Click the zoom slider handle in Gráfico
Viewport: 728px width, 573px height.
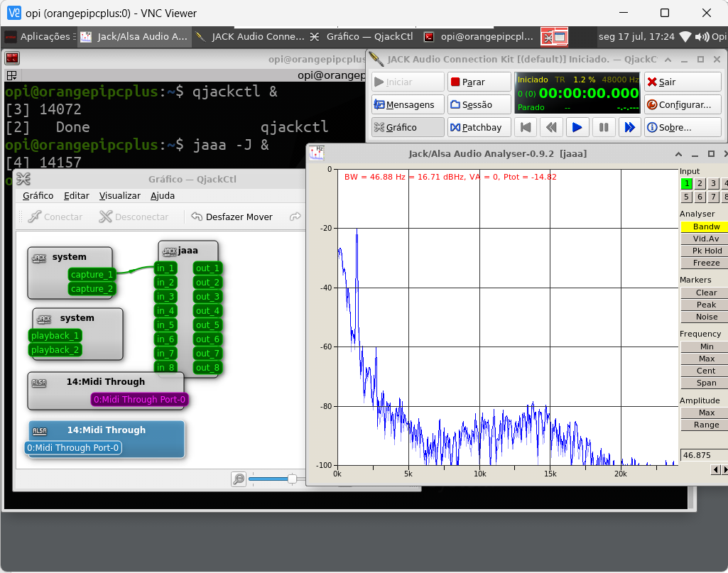point(292,479)
